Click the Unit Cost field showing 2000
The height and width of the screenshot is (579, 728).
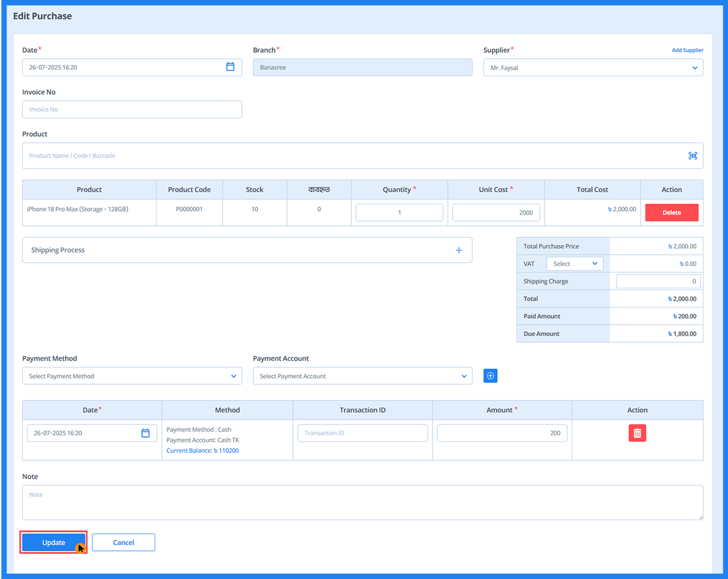click(x=496, y=213)
